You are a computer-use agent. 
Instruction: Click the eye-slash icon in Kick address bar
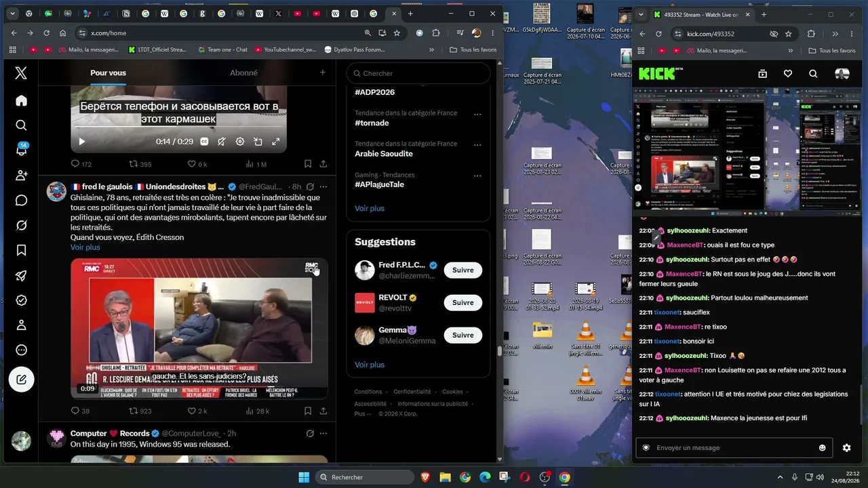[x=774, y=34]
